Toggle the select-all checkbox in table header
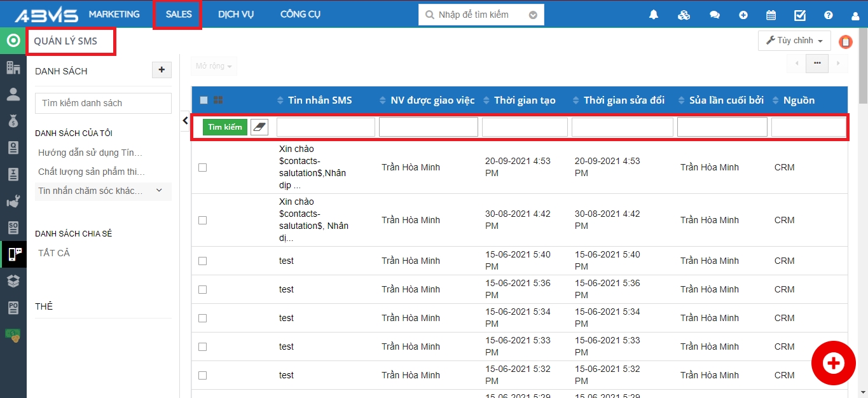The height and width of the screenshot is (398, 868). point(203,100)
